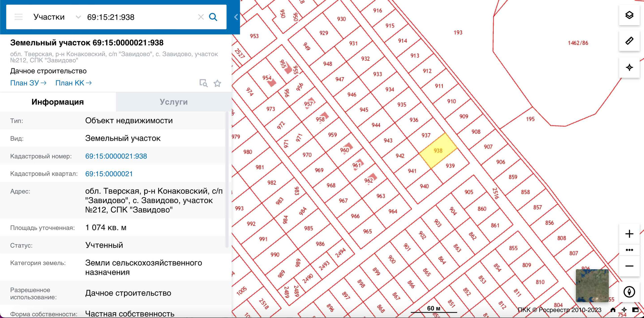Screen dimensions: 644x318
Task: Select the highlighted yellow parcel 938
Action: (438, 151)
